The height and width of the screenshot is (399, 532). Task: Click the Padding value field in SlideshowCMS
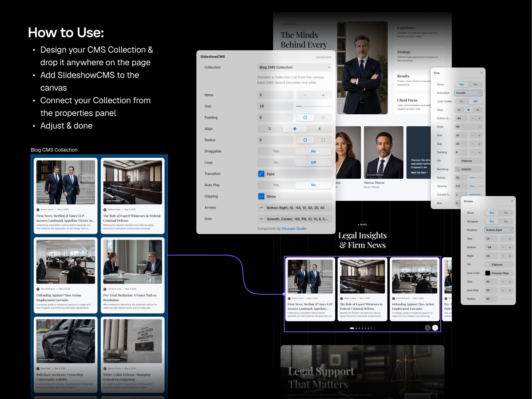tap(275, 117)
